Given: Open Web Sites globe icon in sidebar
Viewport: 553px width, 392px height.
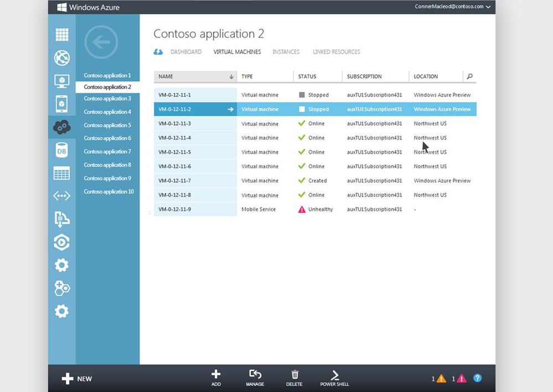Looking at the screenshot, I should click(x=61, y=58).
